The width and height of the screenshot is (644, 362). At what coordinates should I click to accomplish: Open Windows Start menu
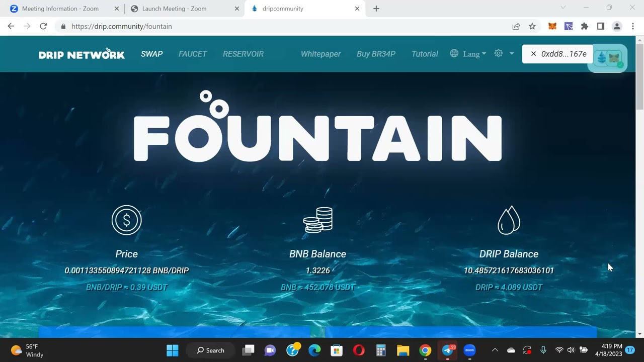[173, 350]
